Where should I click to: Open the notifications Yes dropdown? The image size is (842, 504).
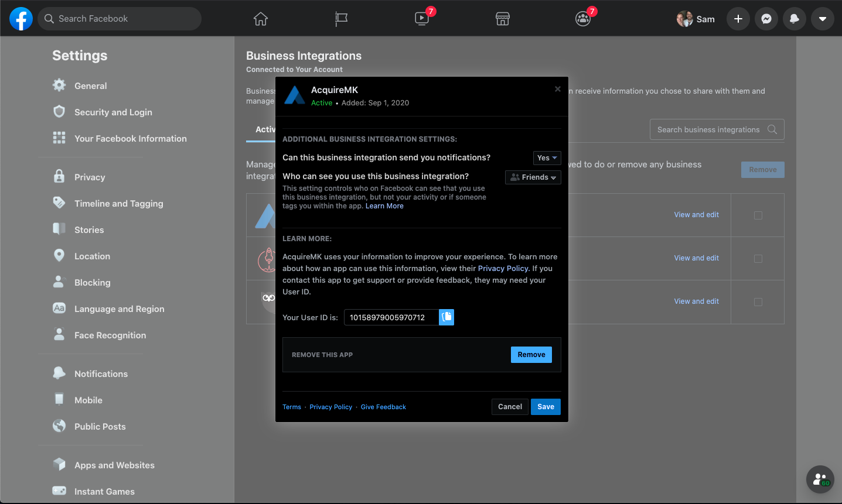pyautogui.click(x=547, y=158)
